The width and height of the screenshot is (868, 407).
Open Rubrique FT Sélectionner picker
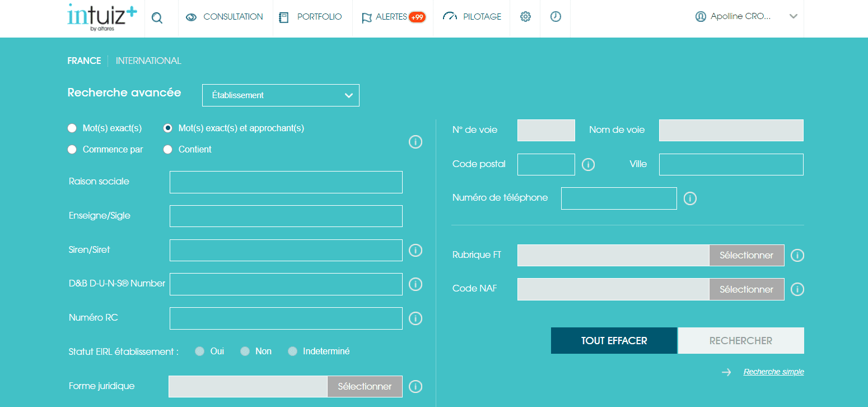(746, 255)
